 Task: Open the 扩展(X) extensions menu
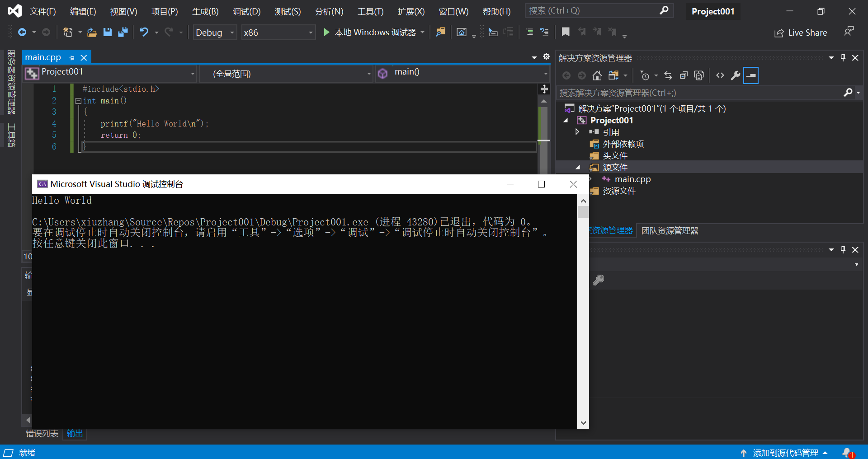coord(411,11)
